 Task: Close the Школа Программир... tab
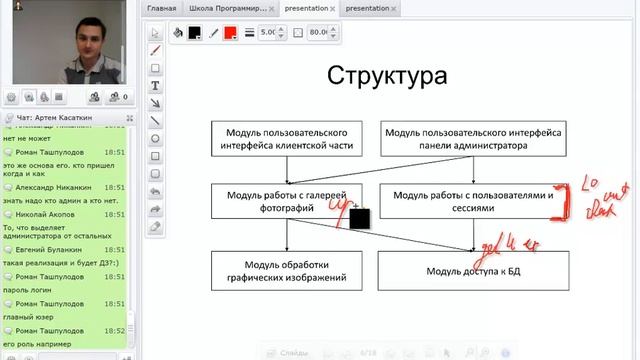pos(271,9)
